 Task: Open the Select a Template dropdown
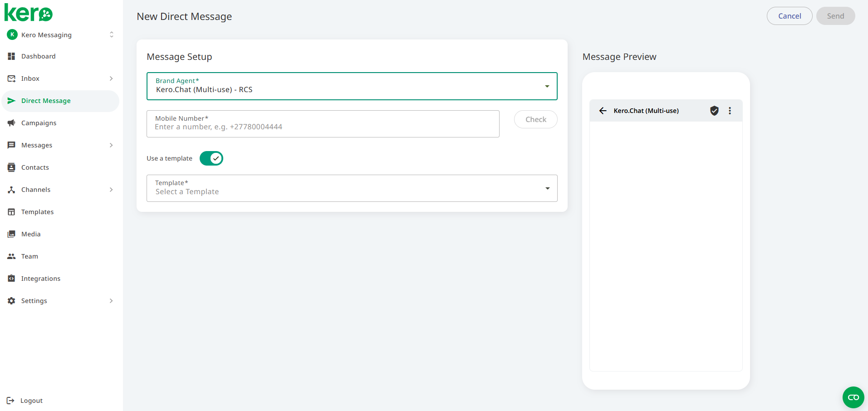coord(352,188)
